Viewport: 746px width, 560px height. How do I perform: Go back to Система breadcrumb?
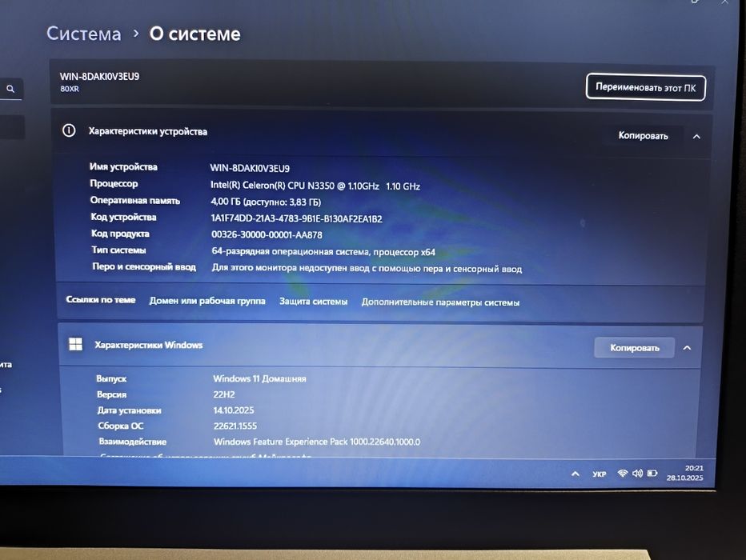pyautogui.click(x=84, y=34)
